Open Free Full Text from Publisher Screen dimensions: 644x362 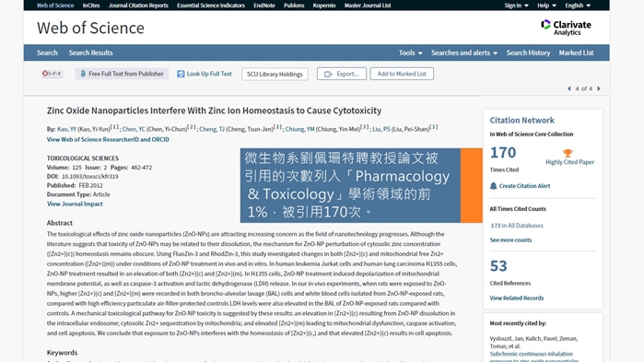coord(122,74)
